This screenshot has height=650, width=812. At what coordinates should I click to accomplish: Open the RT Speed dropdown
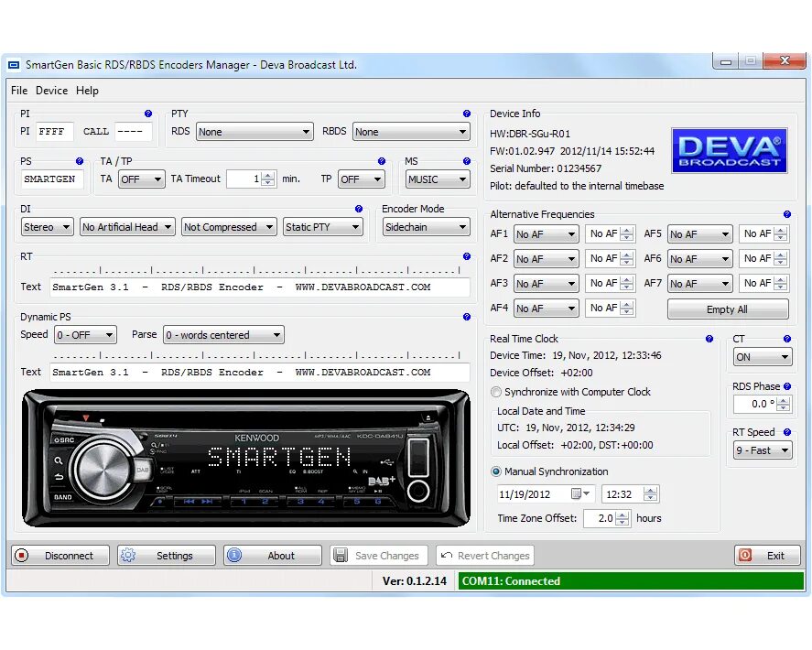tap(763, 450)
